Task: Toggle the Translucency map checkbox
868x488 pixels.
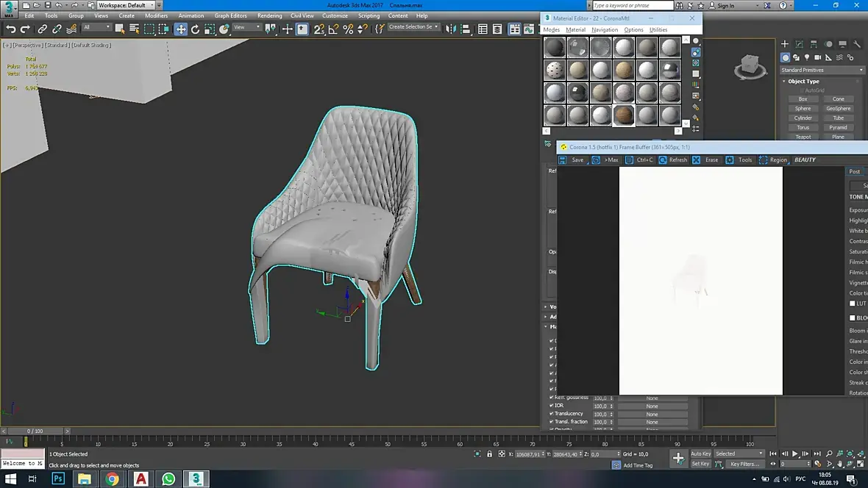Action: (x=551, y=414)
